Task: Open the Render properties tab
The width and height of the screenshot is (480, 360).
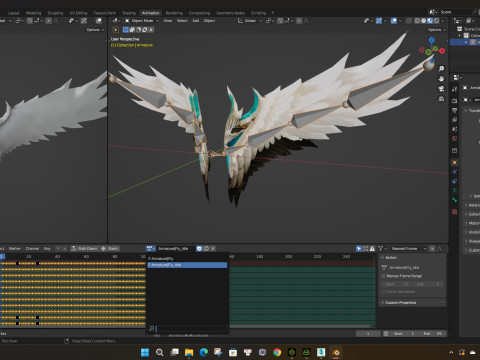Action: tap(454, 100)
